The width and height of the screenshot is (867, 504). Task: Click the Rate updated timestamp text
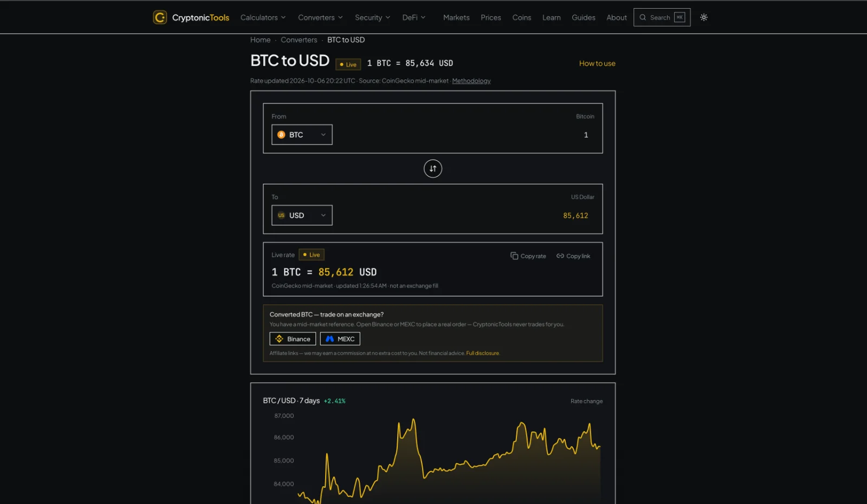coord(303,81)
